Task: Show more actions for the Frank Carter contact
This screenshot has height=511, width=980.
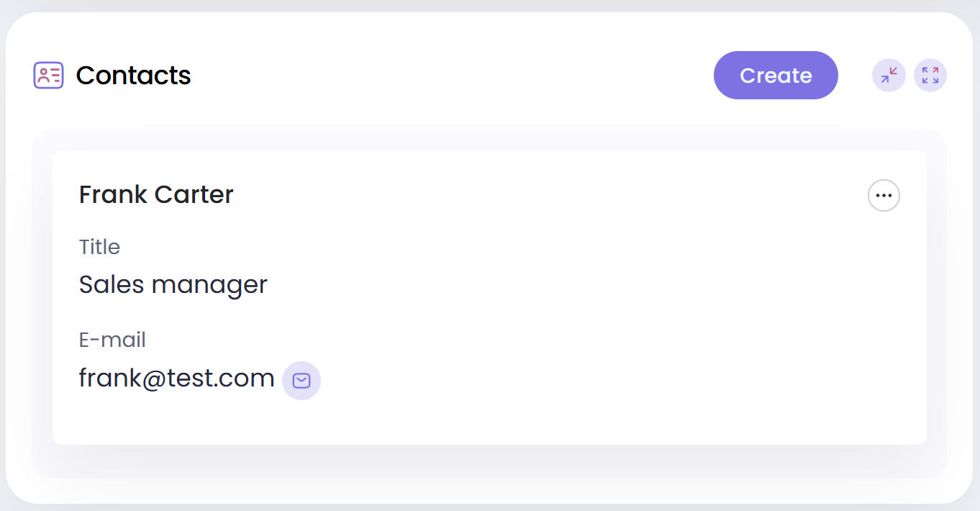Action: click(x=884, y=195)
